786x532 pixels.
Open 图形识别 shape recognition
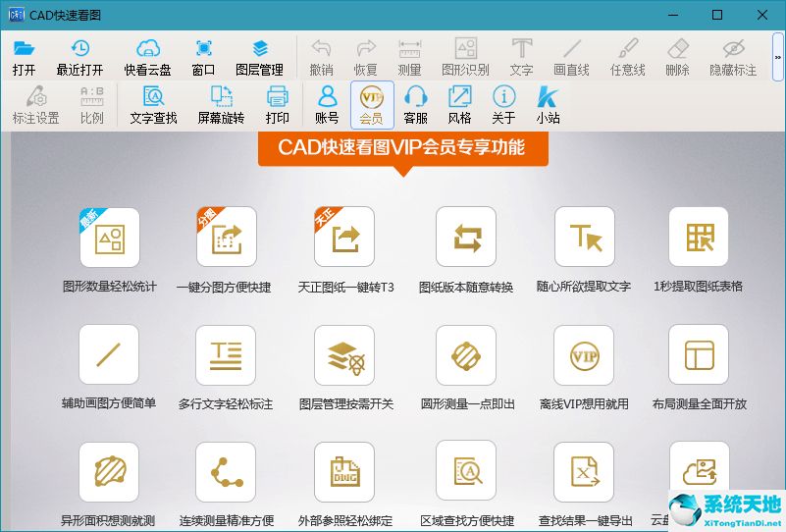click(x=466, y=57)
